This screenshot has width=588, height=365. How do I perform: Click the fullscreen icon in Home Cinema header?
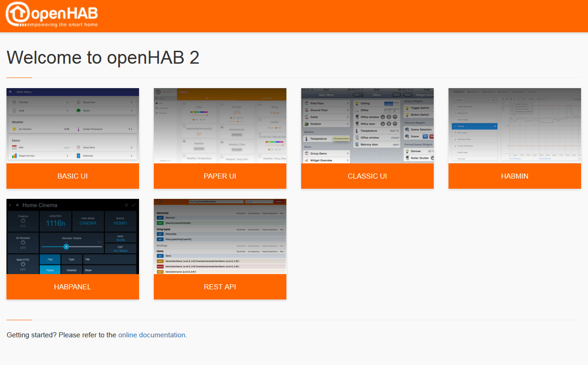[x=134, y=205]
